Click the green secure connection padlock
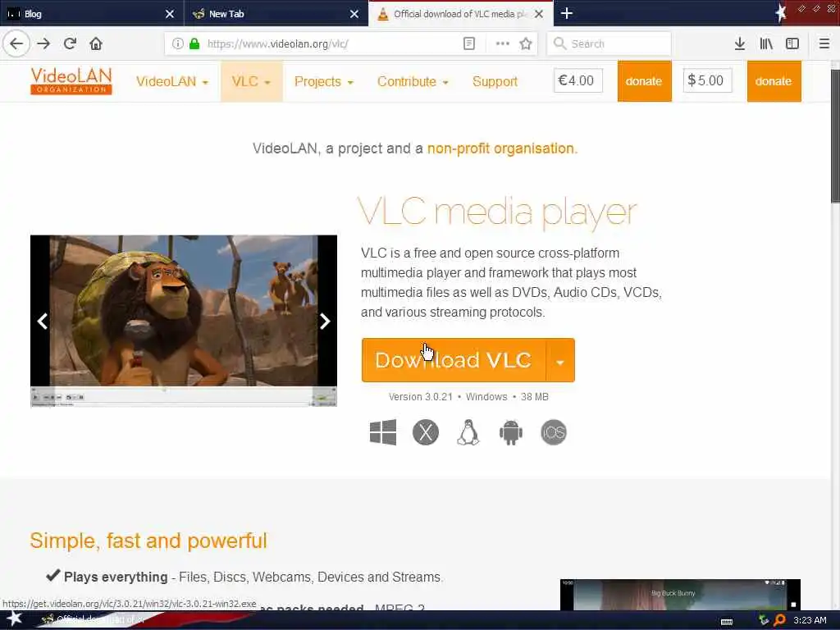Image resolution: width=840 pixels, height=630 pixels. tap(194, 43)
